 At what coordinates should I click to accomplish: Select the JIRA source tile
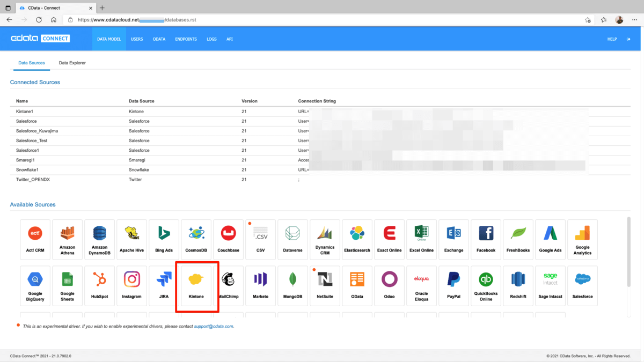coord(164,286)
